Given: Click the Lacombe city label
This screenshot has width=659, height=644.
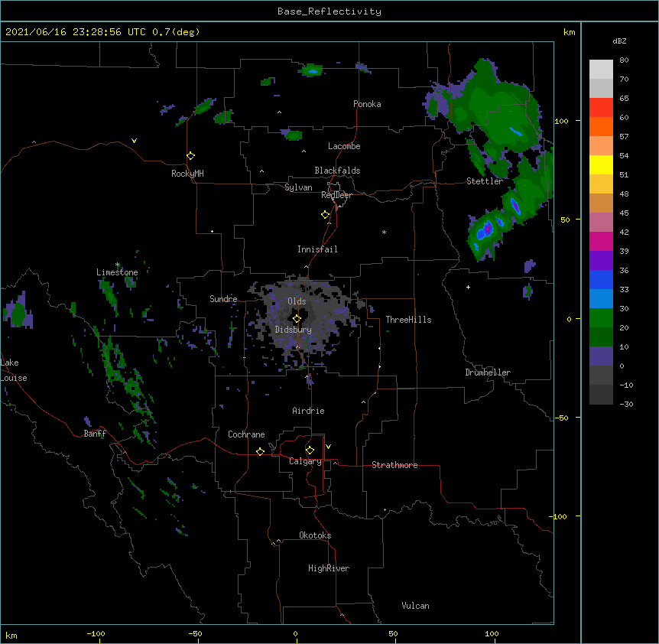Looking at the screenshot, I should pyautogui.click(x=344, y=146).
